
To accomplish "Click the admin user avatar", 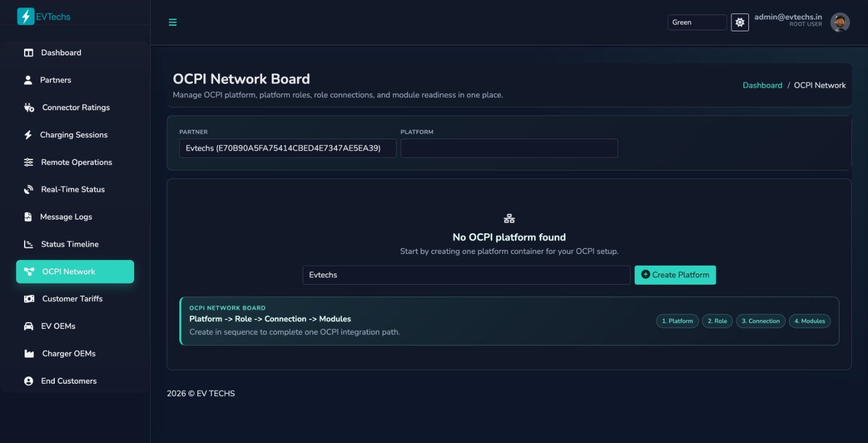I will tap(839, 22).
